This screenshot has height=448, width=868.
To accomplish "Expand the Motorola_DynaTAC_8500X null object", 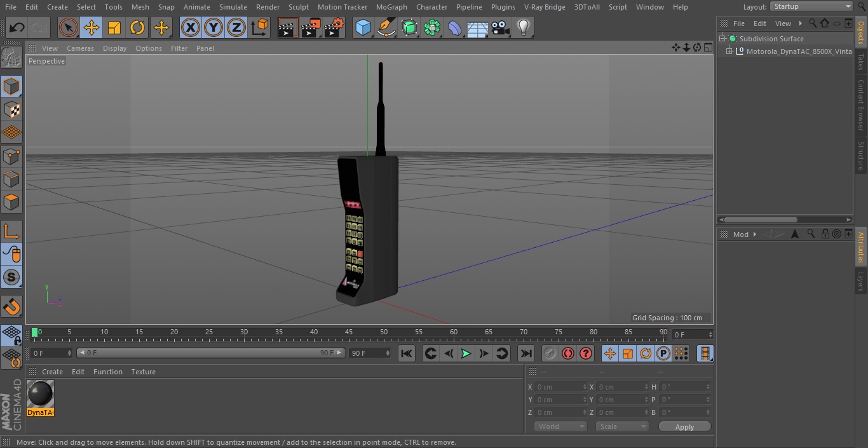I will 729,51.
